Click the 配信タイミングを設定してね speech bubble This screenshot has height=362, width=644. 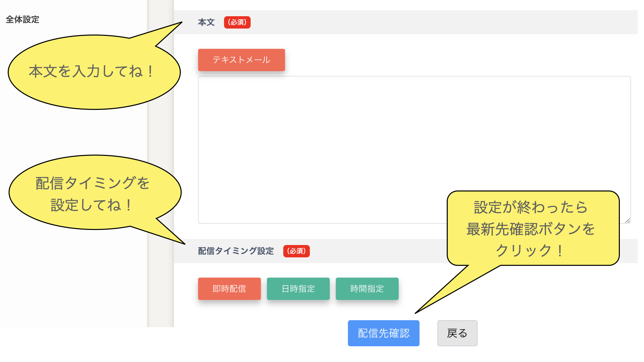[x=92, y=193]
